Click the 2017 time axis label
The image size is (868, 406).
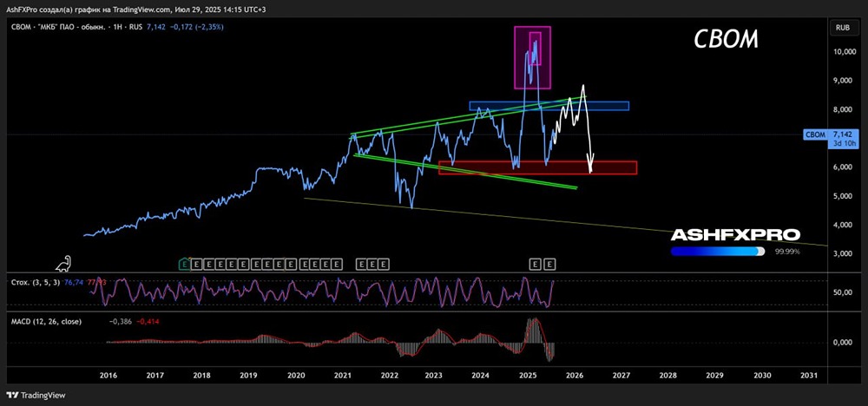(x=155, y=375)
